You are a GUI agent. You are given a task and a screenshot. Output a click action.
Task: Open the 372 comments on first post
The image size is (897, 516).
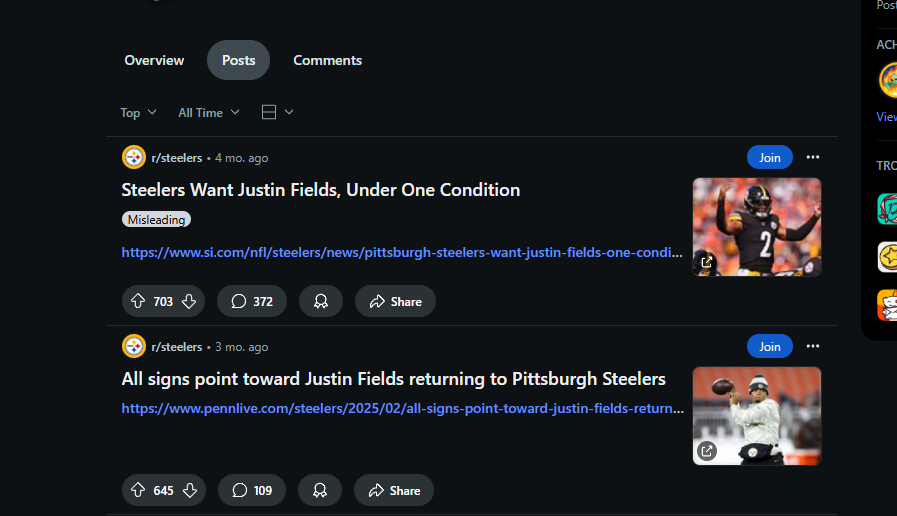point(252,301)
